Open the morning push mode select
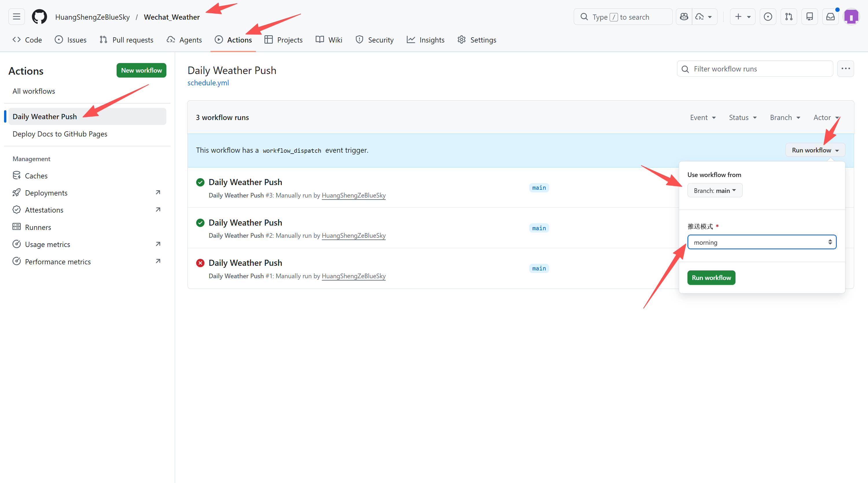 tap(762, 242)
